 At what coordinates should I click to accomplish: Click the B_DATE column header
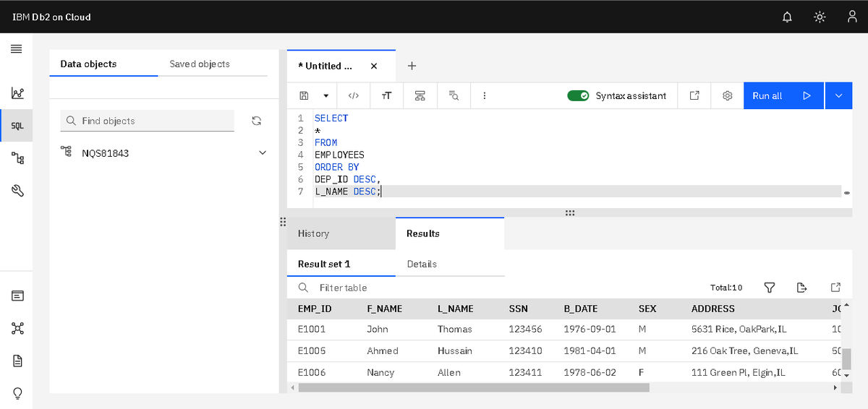[581, 309]
